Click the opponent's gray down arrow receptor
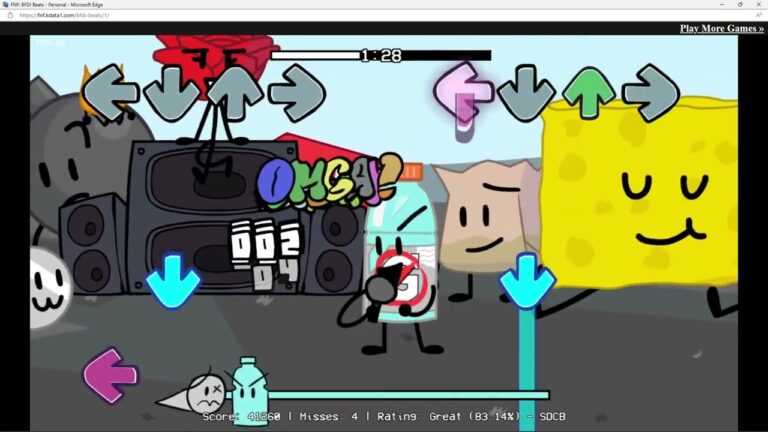The image size is (768, 432). (171, 94)
